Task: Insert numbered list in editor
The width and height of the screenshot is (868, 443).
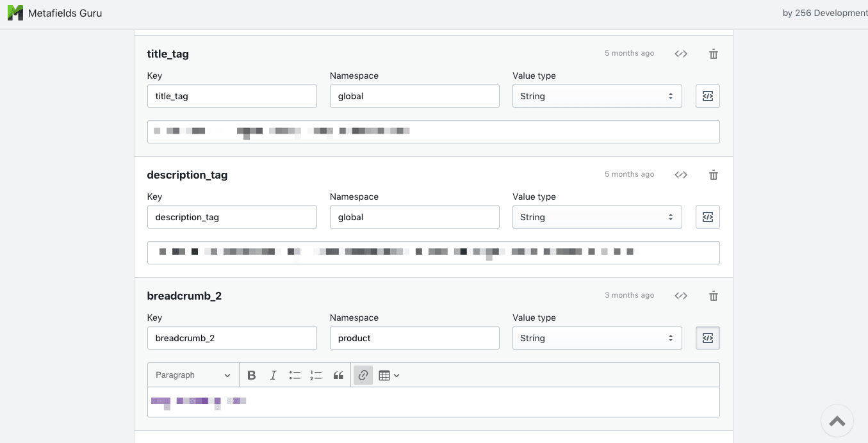Action: coord(316,375)
